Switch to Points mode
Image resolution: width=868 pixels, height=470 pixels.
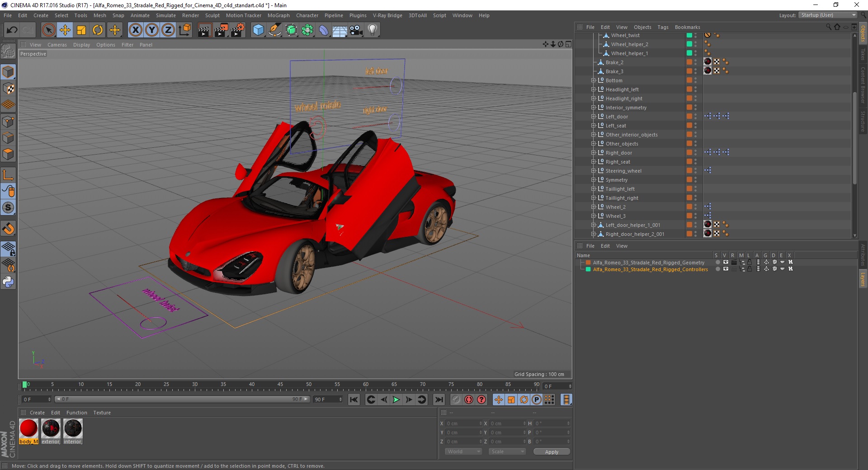(x=8, y=122)
